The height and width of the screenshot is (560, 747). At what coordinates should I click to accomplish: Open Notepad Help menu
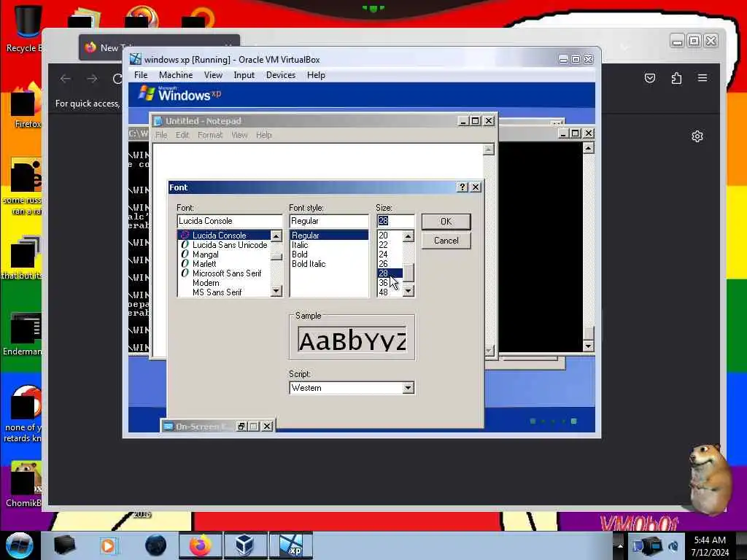264,135
